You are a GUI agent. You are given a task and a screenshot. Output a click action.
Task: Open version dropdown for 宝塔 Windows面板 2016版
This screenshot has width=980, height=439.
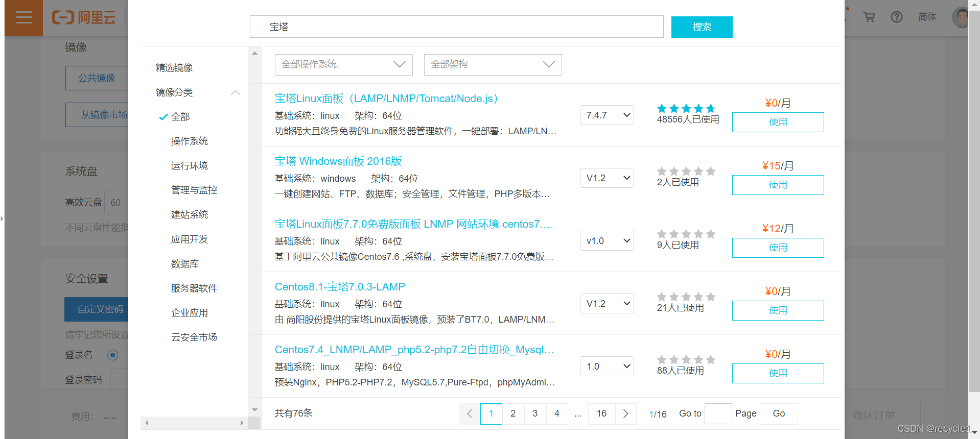(x=607, y=178)
